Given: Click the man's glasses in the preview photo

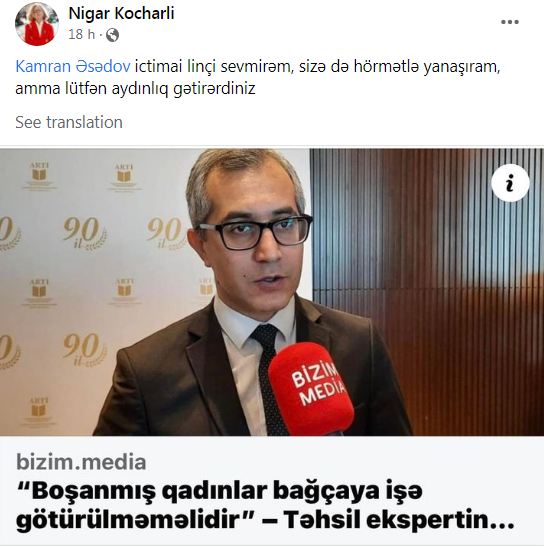Looking at the screenshot, I should coord(255,231).
